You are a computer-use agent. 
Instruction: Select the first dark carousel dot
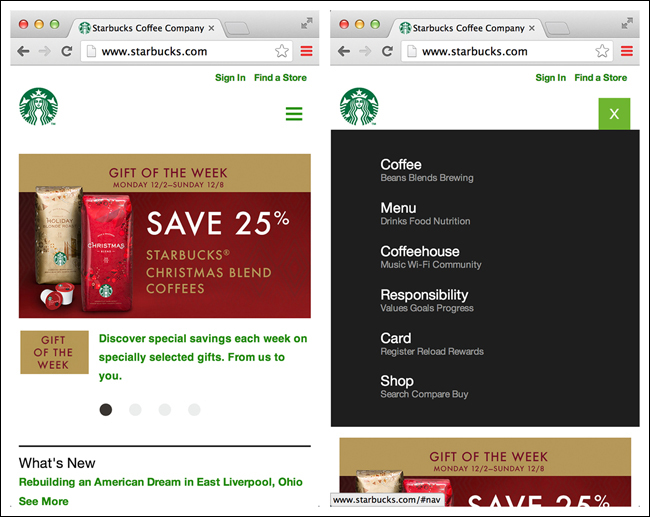pyautogui.click(x=106, y=410)
